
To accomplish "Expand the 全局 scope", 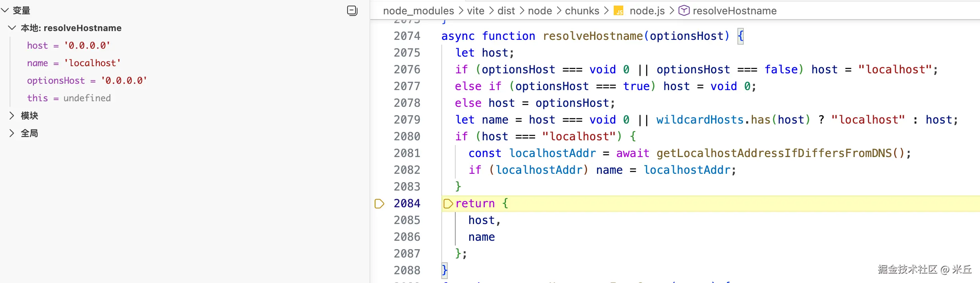I will coord(12,133).
